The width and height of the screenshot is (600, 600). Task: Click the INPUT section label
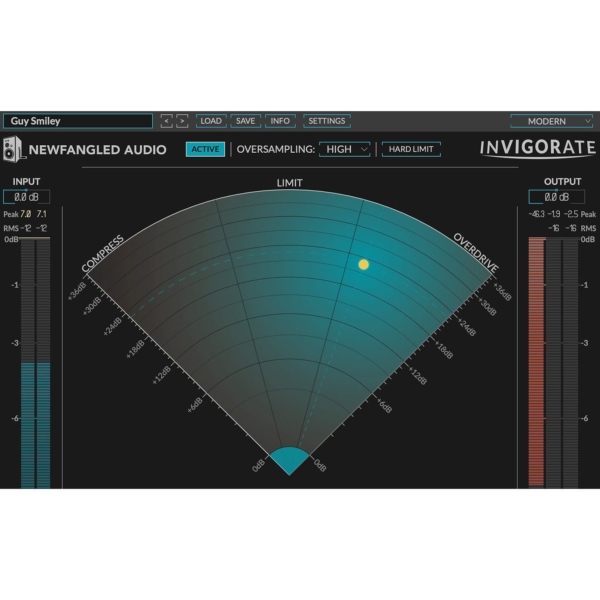click(x=26, y=182)
